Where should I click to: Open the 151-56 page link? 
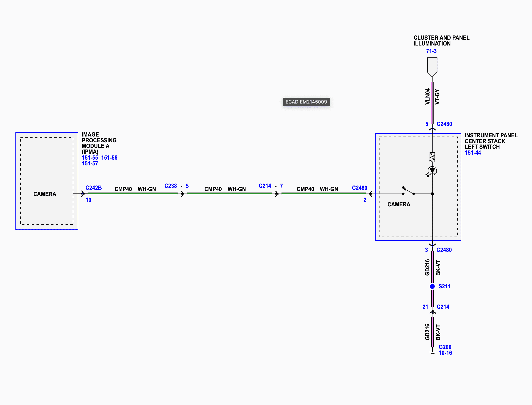(109, 158)
